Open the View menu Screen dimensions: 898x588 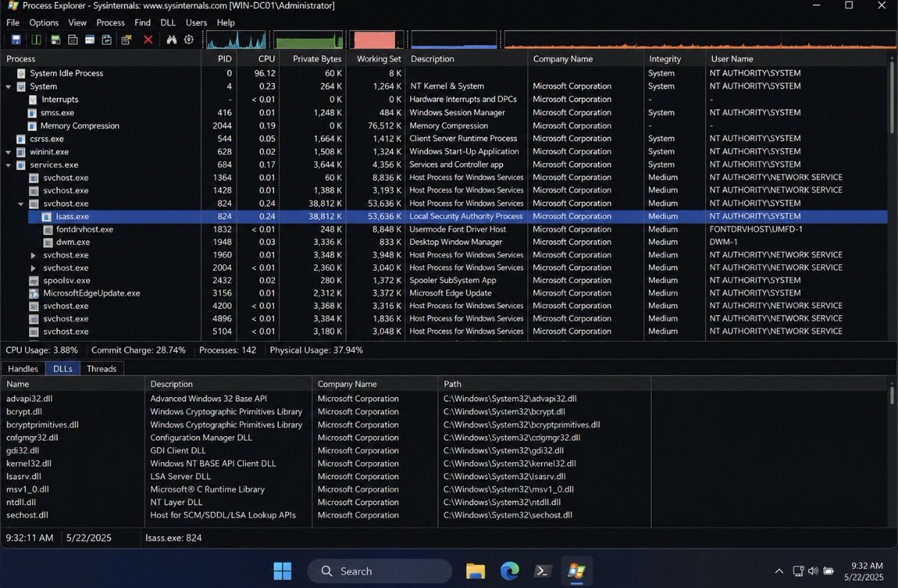point(78,22)
